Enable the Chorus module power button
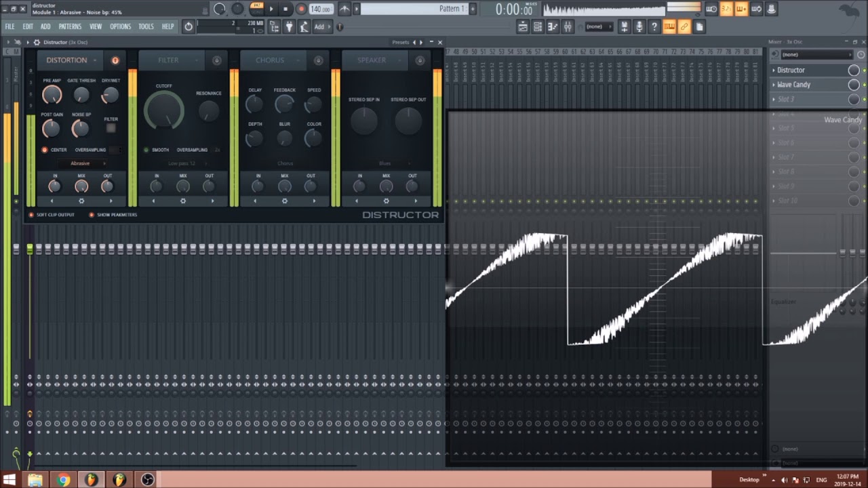This screenshot has height=488, width=868. (318, 60)
